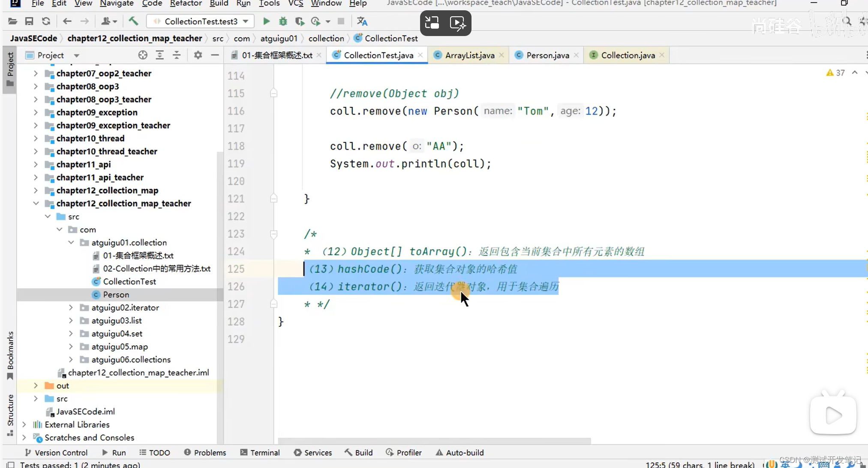The image size is (868, 468).
Task: Toggle the Project side tool button
Action: tap(10, 69)
